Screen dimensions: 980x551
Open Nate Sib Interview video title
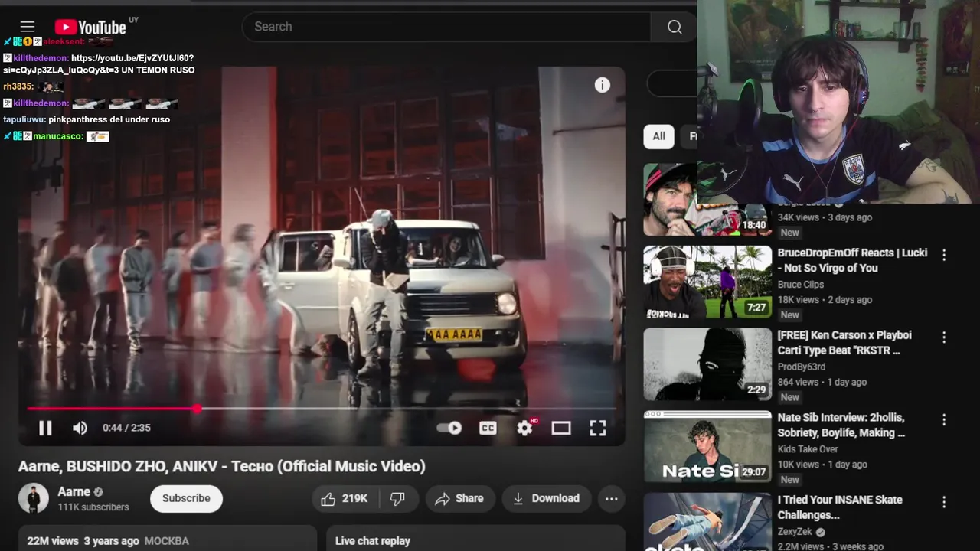[841, 425]
